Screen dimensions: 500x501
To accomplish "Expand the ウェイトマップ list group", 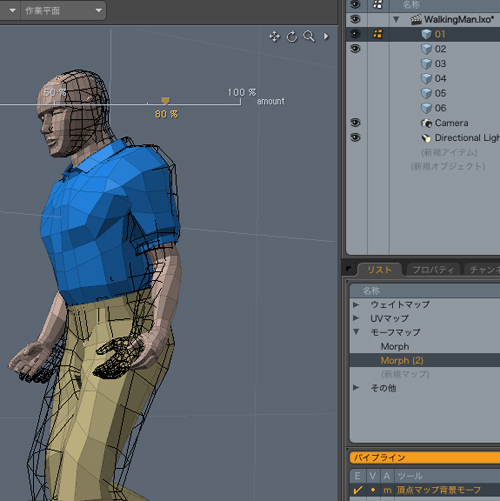I will (356, 304).
